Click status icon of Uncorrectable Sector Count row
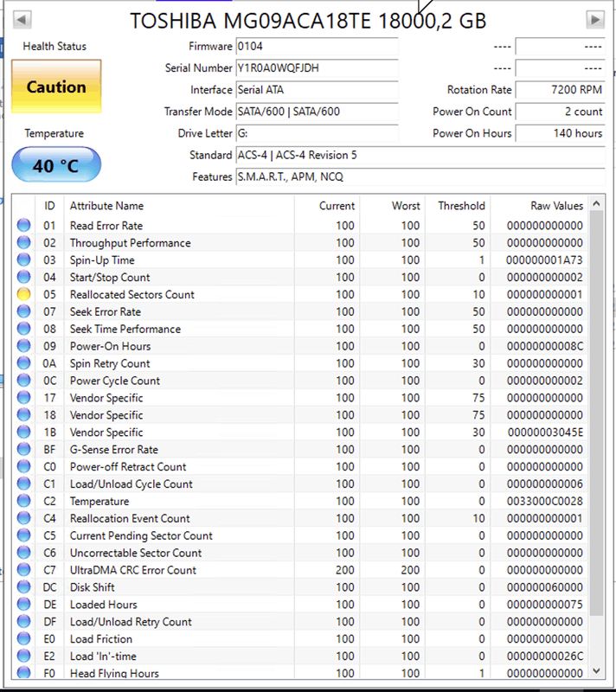 coord(24,553)
